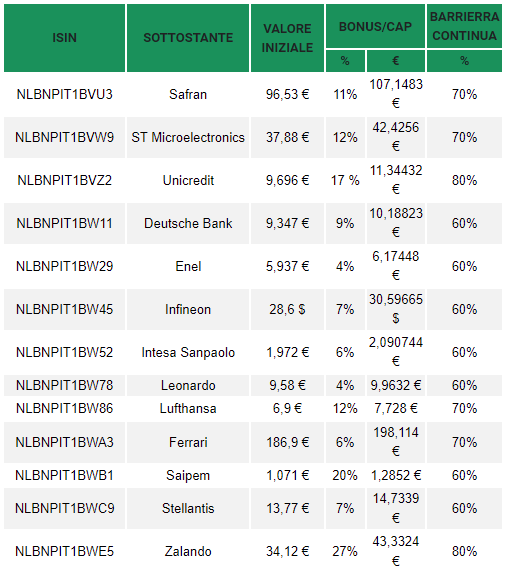The height and width of the screenshot is (571, 505).
Task: Click Lufthansa 12% bonus cell
Action: (x=345, y=408)
